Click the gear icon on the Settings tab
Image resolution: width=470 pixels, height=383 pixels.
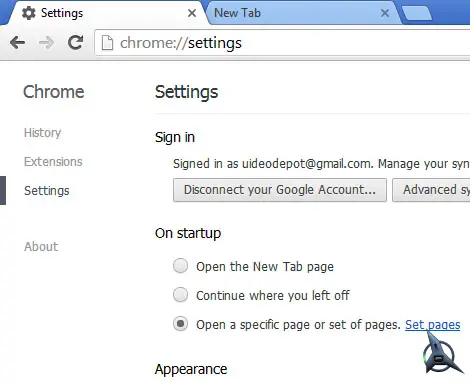click(x=29, y=13)
